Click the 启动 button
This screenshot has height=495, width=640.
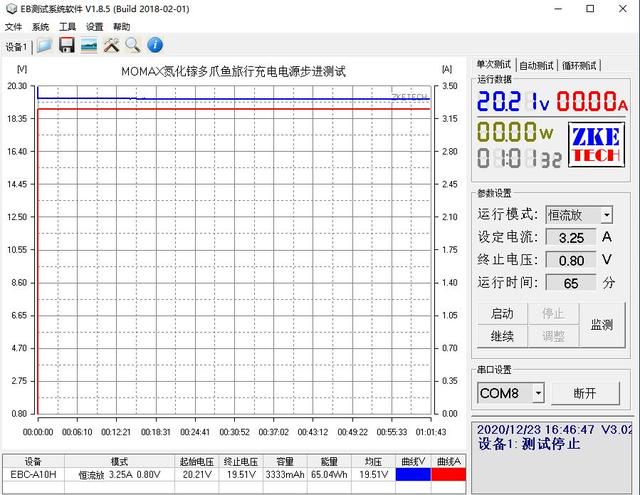[x=502, y=313]
